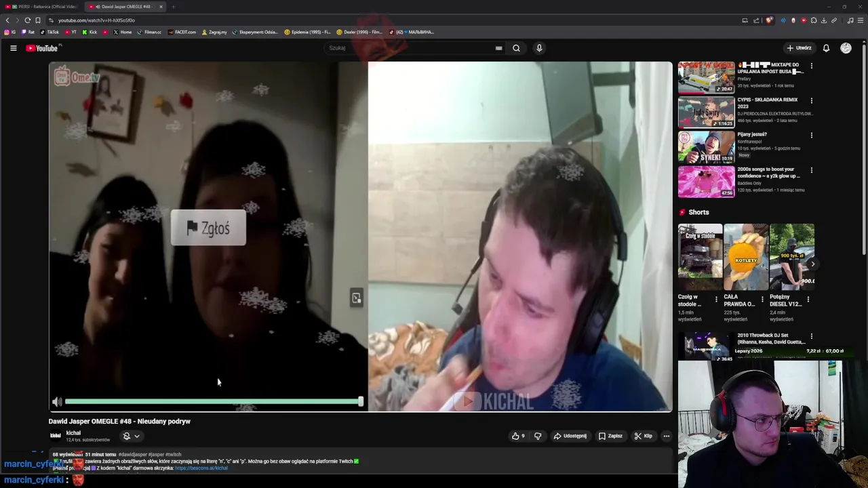Adjust the green volume slider in video

(x=214, y=402)
